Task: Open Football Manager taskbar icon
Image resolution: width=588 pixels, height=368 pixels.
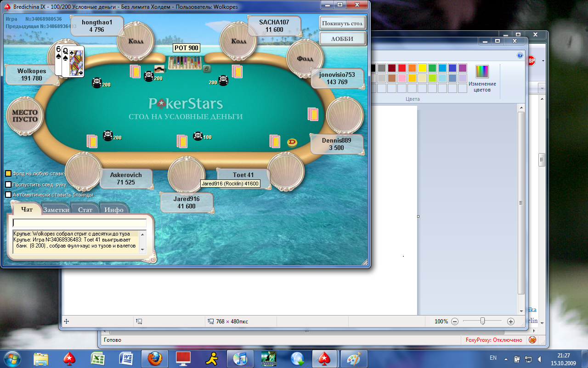Action: tap(269, 358)
